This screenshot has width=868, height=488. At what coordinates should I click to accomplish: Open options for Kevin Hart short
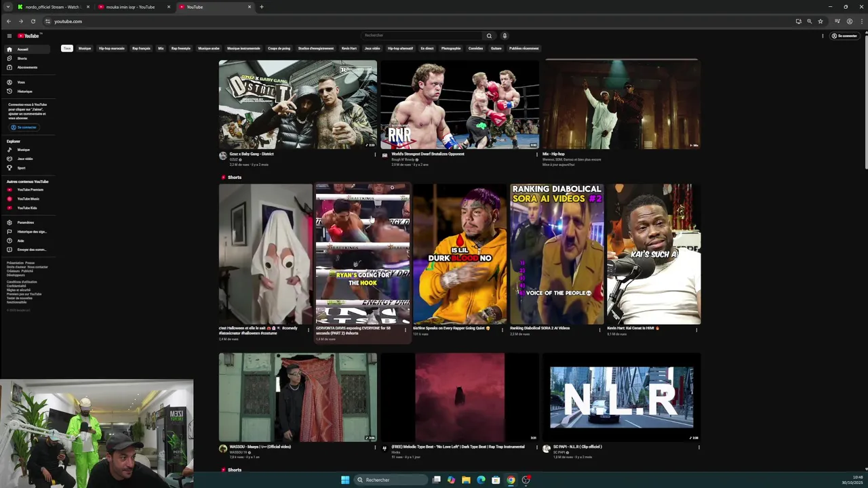pos(696,330)
